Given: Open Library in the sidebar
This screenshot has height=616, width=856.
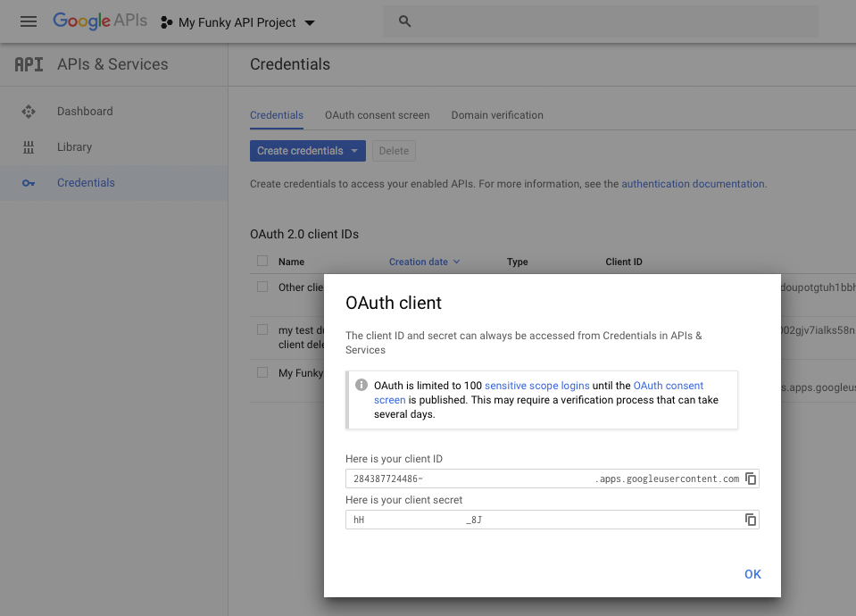Looking at the screenshot, I should 113,147.
